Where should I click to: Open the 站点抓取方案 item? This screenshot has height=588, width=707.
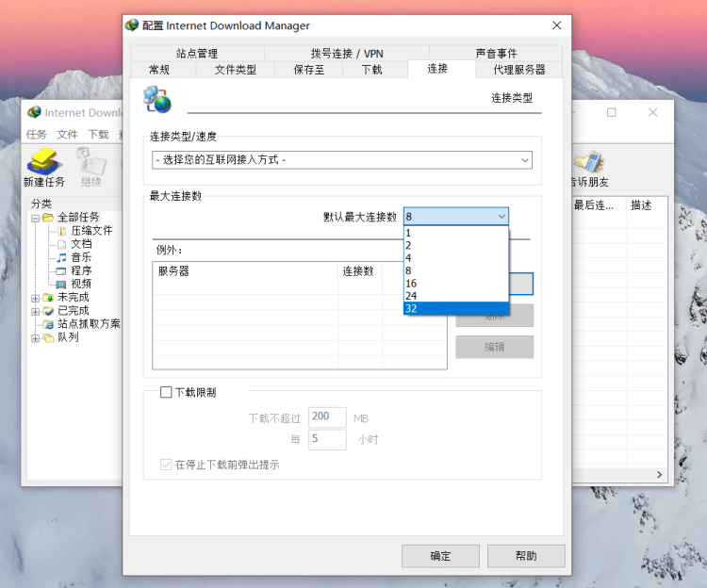89,323
